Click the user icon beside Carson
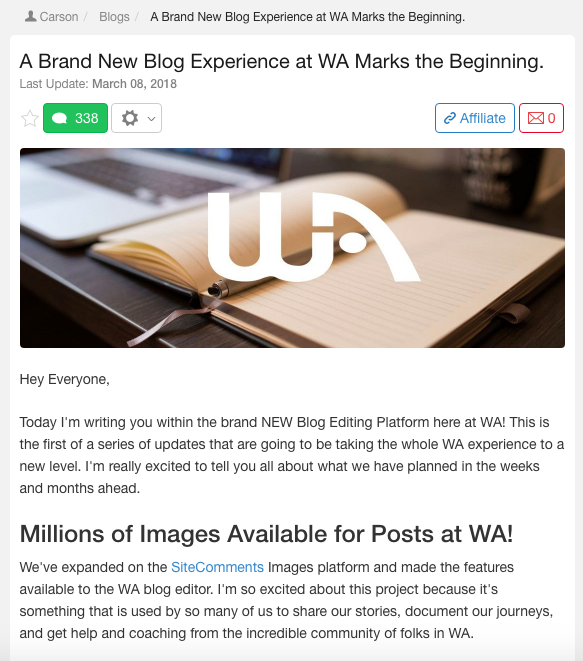 pyautogui.click(x=30, y=16)
